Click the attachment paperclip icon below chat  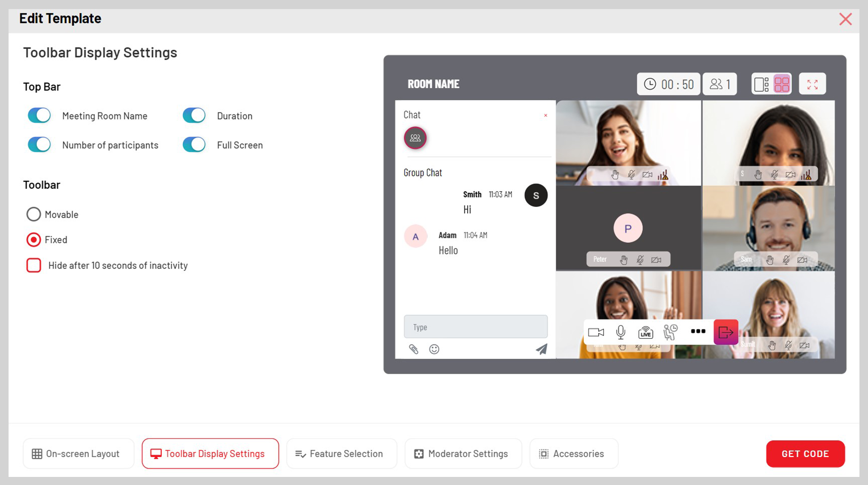click(x=414, y=349)
